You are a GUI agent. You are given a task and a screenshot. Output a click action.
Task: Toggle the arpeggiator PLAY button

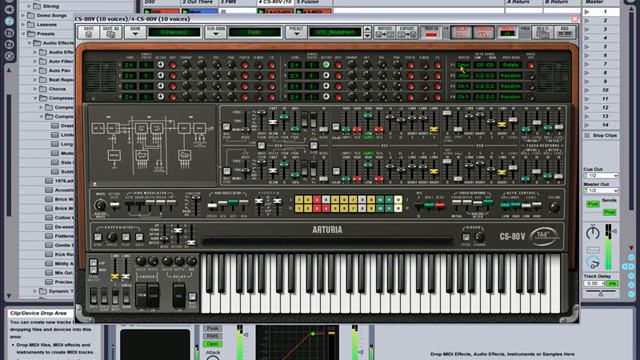click(126, 237)
